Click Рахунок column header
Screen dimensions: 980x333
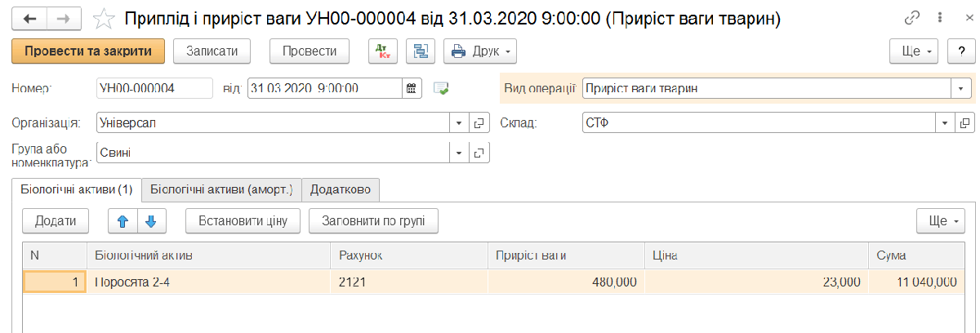tap(408, 255)
